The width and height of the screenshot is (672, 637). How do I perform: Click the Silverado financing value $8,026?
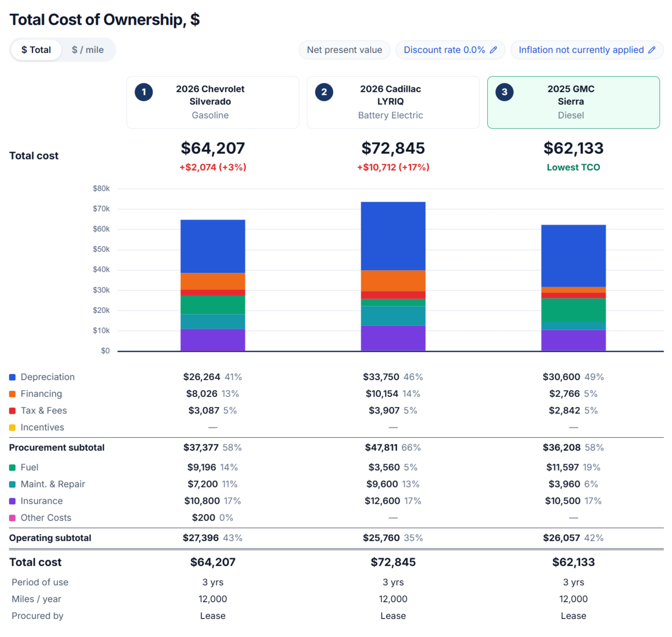click(x=202, y=394)
